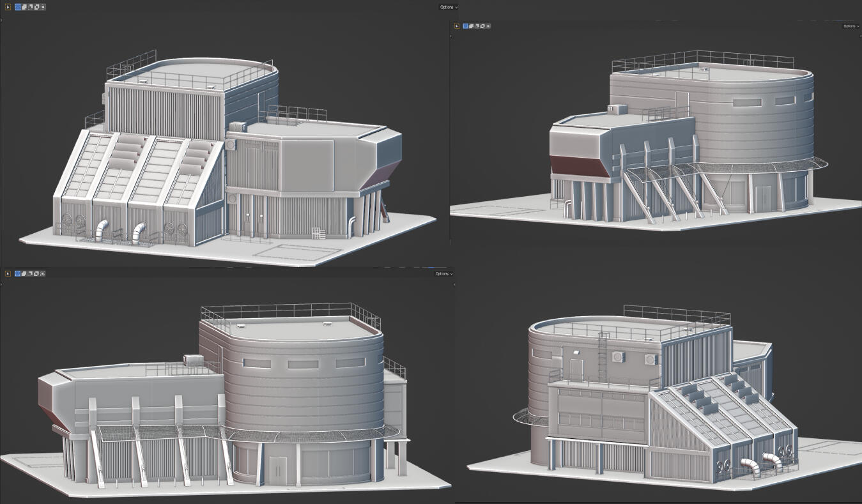
Task: Enable Extend selection mode in bottom-left viewport
Action: click(24, 273)
